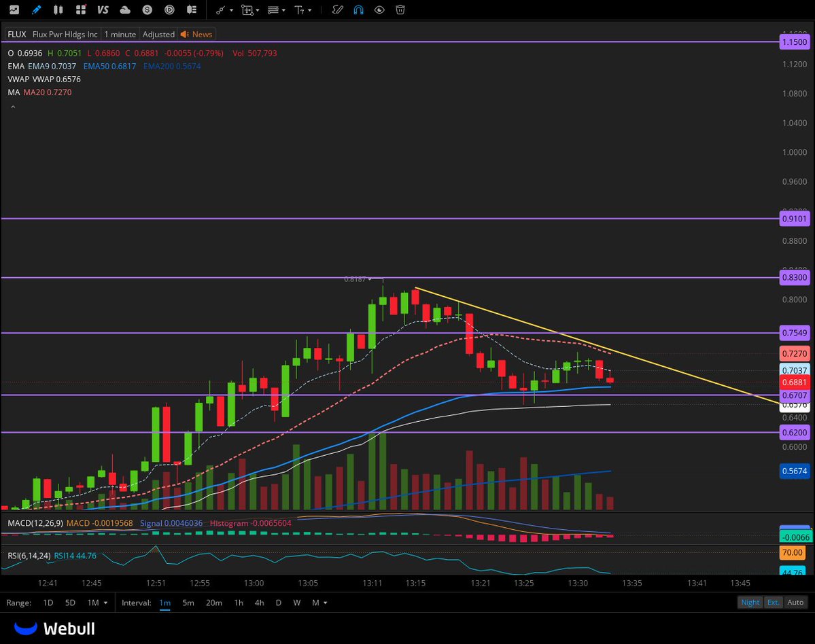Click the MA20 0.7270 indicator legend
This screenshot has width=815, height=644.
(48, 92)
